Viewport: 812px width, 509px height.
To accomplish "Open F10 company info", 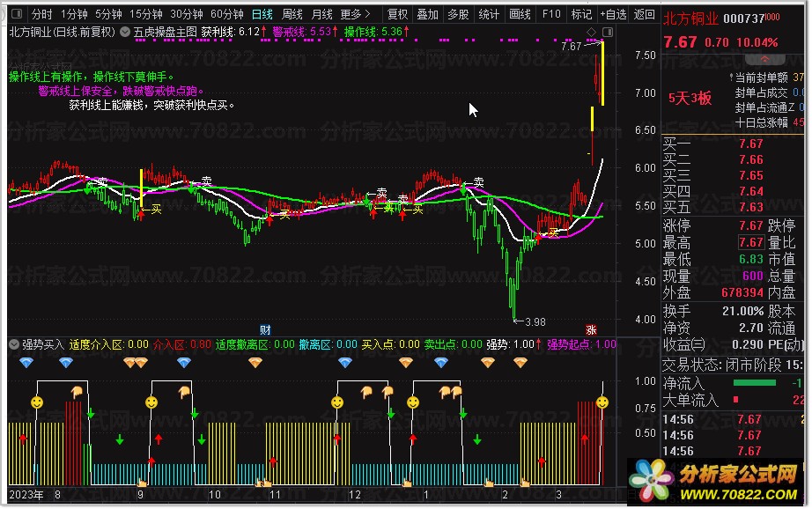I will point(551,14).
